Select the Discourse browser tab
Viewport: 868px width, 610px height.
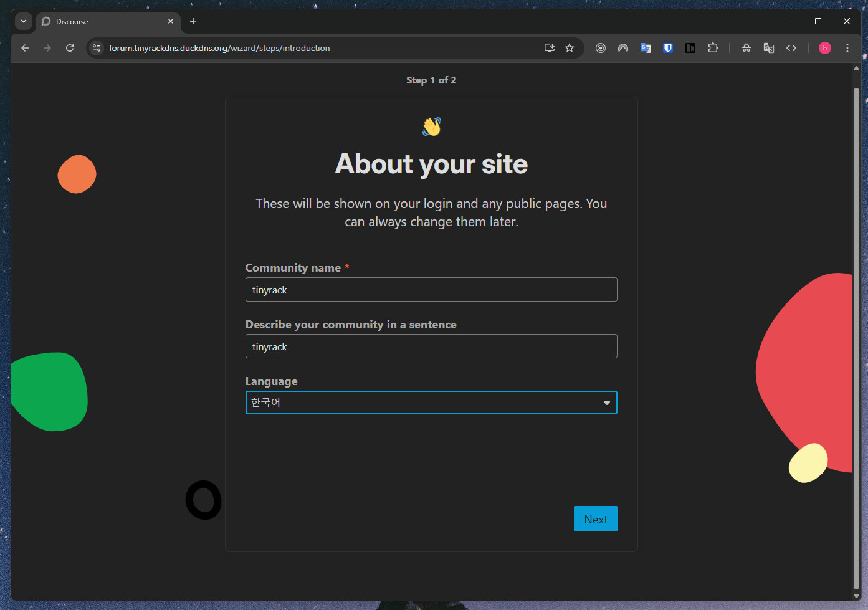[108, 21]
